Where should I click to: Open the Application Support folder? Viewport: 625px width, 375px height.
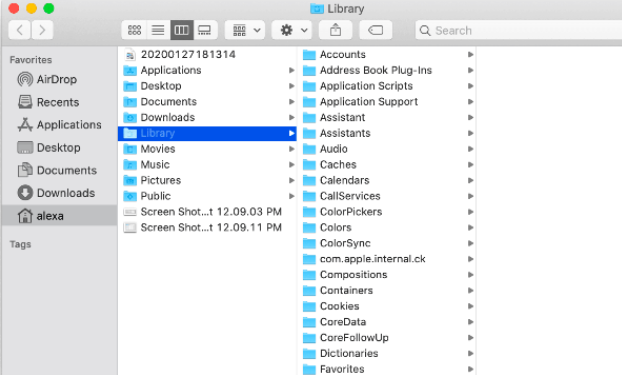click(x=387, y=102)
